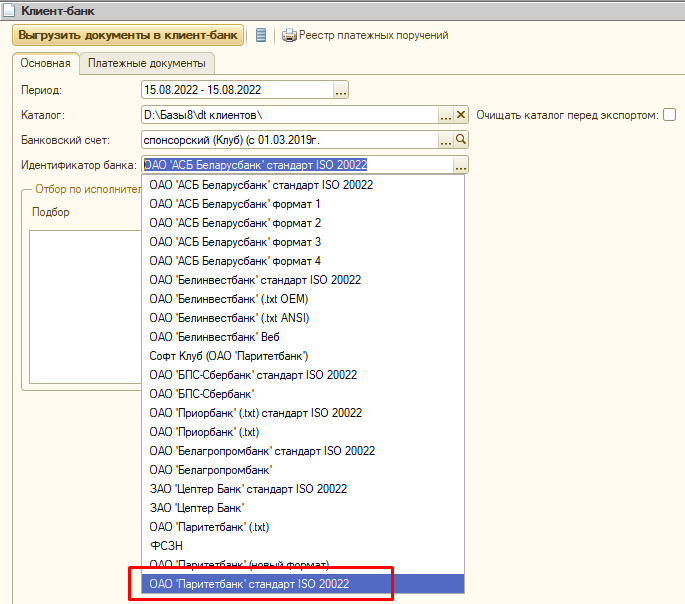Switch to Платежные документы tab

tap(146, 63)
